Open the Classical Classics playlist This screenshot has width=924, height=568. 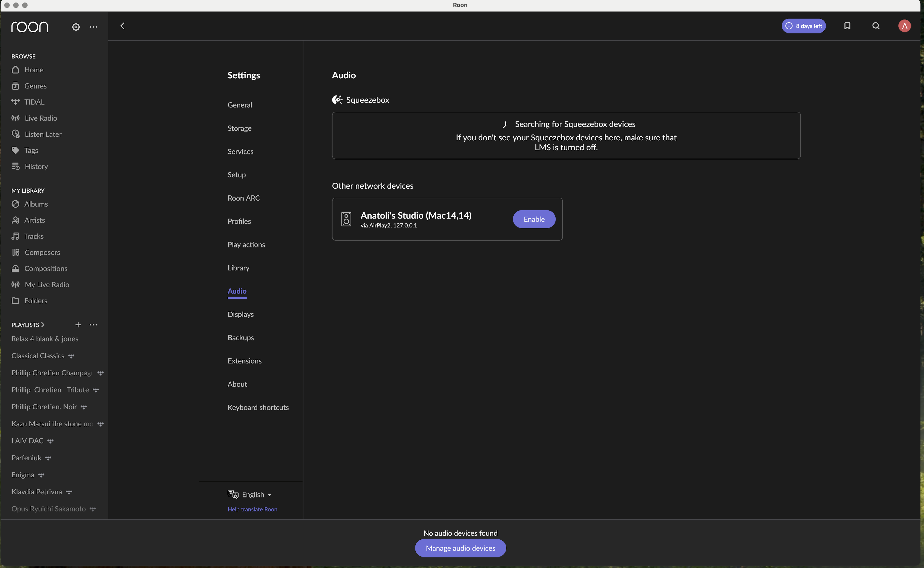pos(38,356)
